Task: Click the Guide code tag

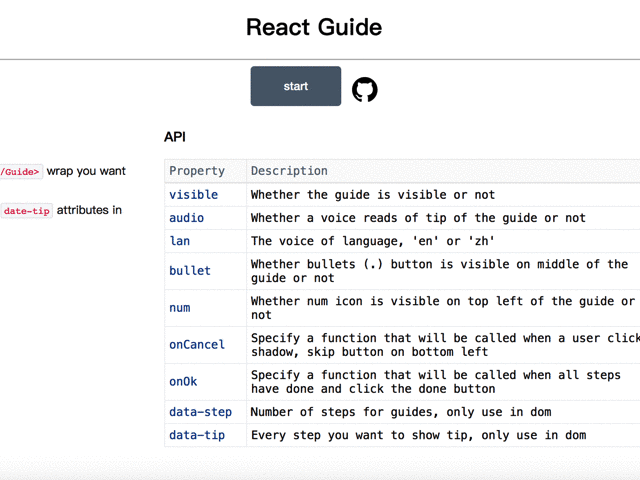Action: (20, 172)
